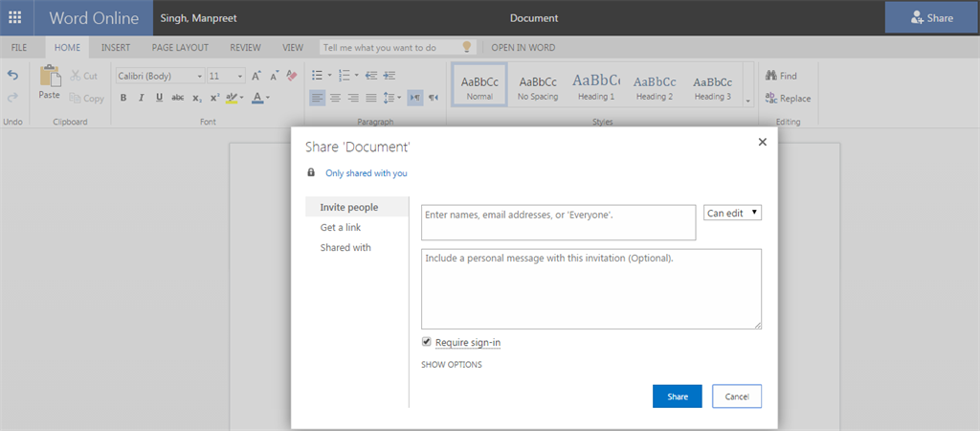Screen dimensions: 980x431
Task: Open the Numbering dropdown arrow
Action: coord(356,76)
